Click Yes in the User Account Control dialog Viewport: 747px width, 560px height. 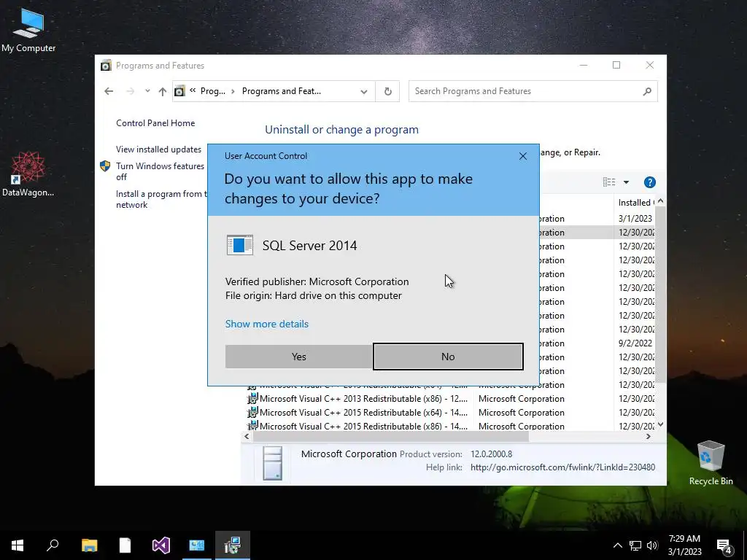pyautogui.click(x=298, y=357)
